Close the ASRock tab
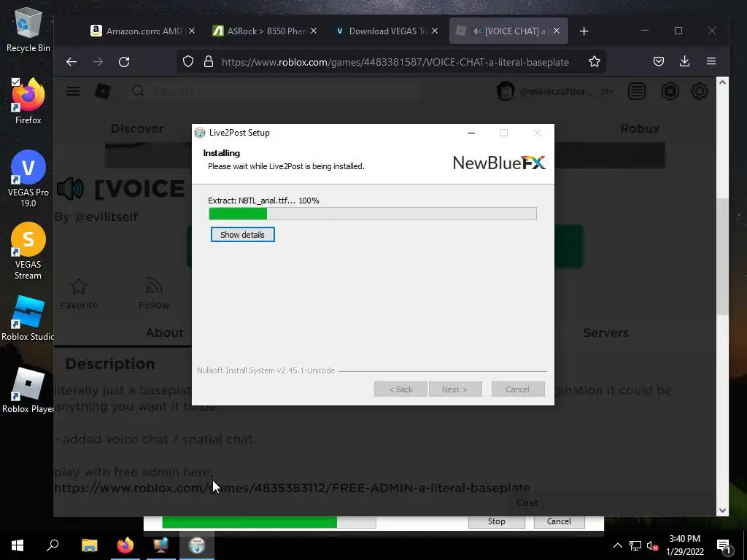747x560 pixels. tap(314, 31)
